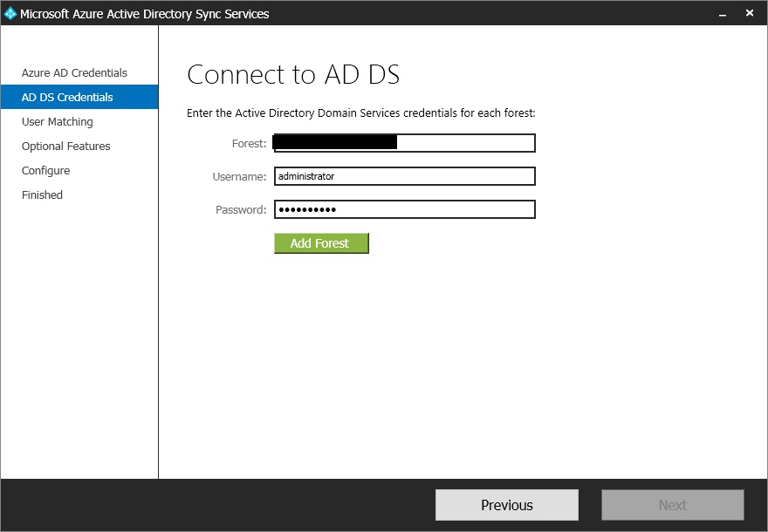768x532 pixels.
Task: Click the Forest label
Action: click(x=249, y=143)
